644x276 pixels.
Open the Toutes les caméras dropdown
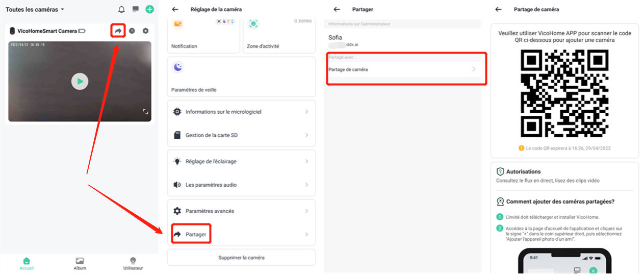click(35, 9)
